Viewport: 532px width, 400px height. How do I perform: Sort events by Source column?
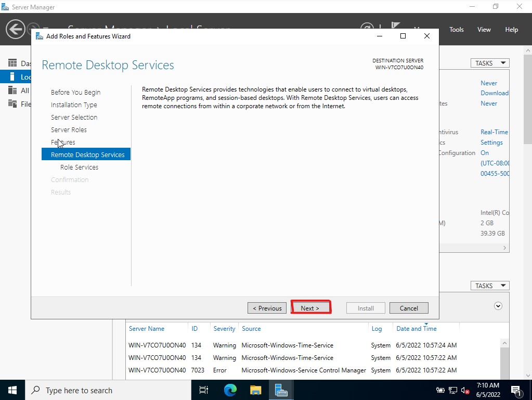coord(251,328)
